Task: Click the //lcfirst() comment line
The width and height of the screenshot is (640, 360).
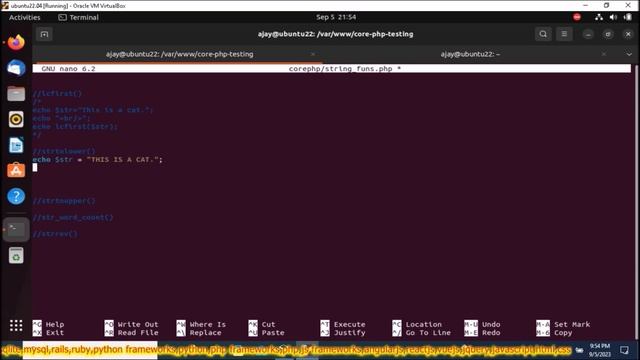Action: 57,93
